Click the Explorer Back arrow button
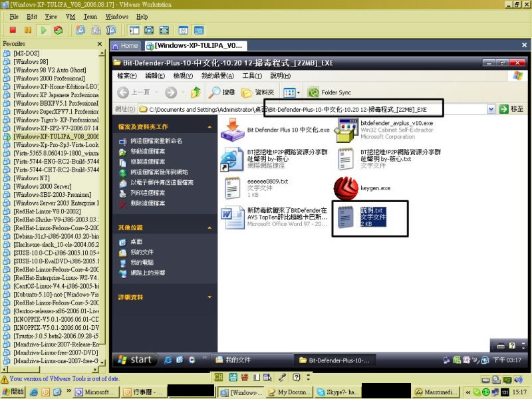Viewport: 532px width, 399px height. [x=123, y=92]
